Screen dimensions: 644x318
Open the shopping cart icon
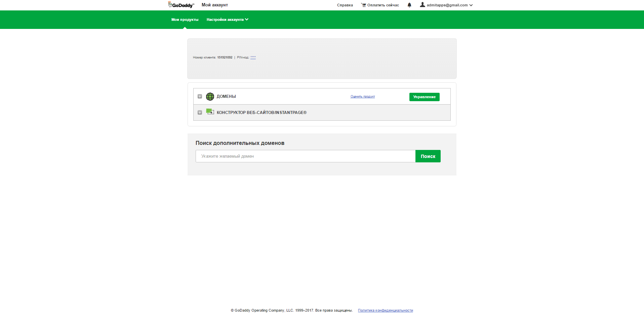363,5
